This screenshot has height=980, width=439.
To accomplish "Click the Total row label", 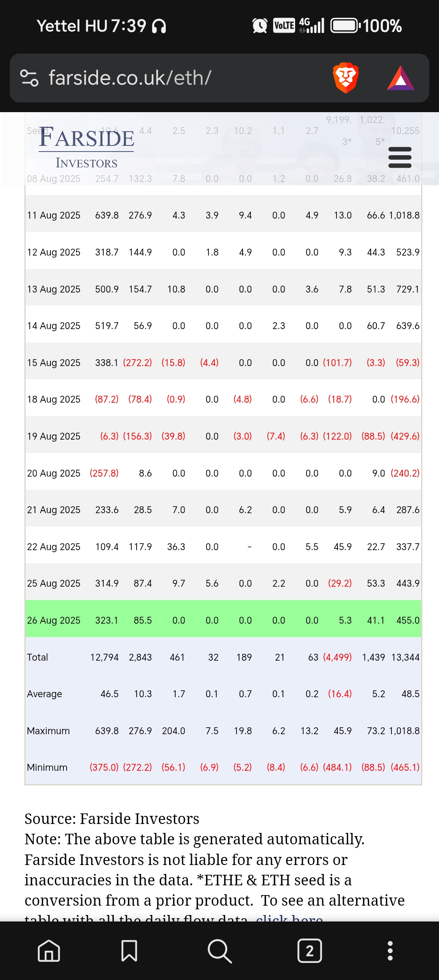I will click(x=37, y=657).
